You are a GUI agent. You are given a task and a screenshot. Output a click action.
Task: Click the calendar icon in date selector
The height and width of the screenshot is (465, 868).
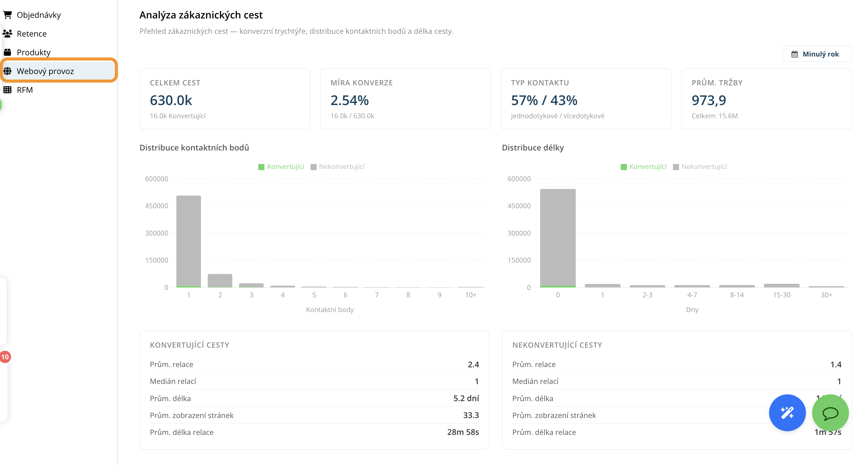point(795,54)
